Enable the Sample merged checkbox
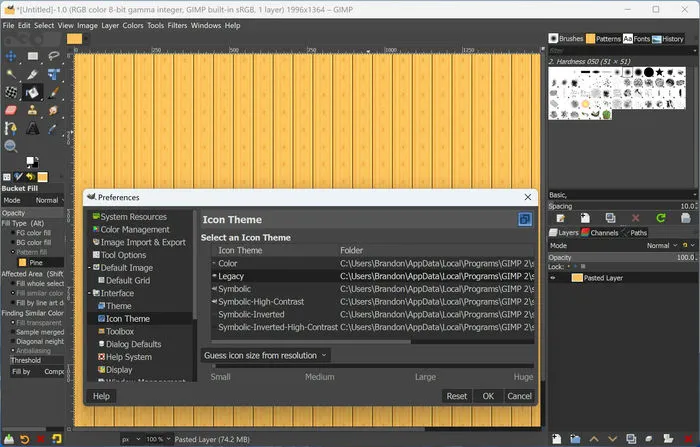 point(13,332)
